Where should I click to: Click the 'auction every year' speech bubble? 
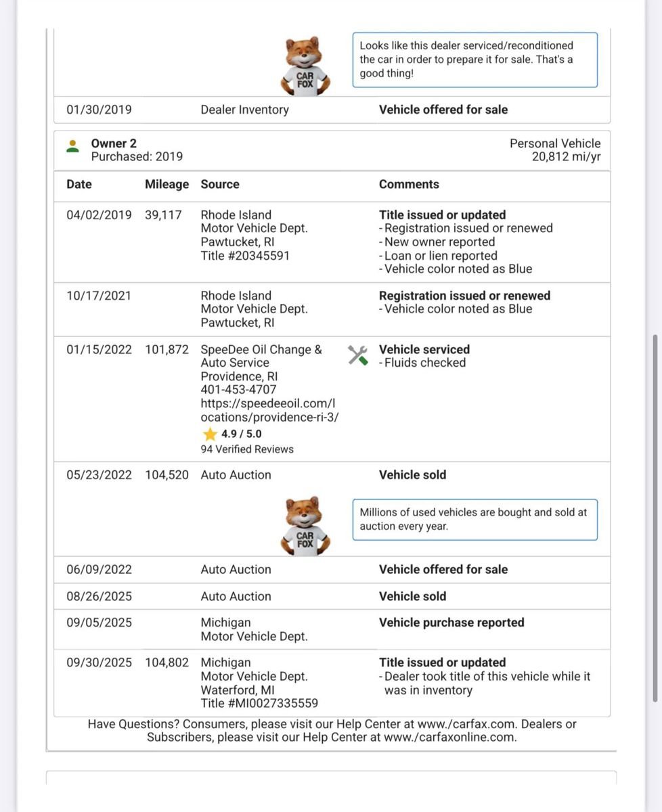pos(475,520)
